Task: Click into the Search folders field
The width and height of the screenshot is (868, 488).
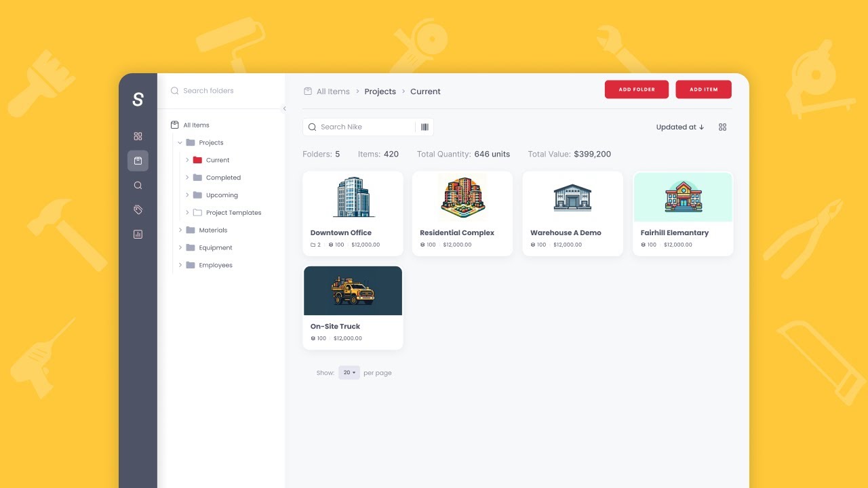Action: tap(221, 91)
